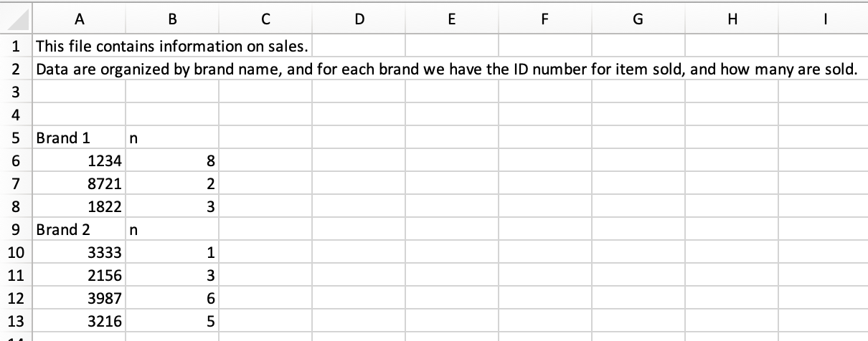This screenshot has width=868, height=341.
Task: Select the column A header
Action: (x=78, y=21)
